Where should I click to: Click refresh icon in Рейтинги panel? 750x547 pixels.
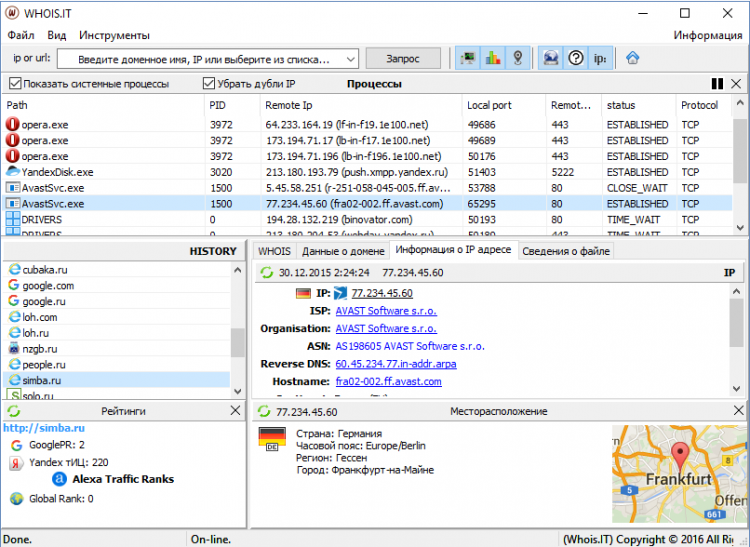click(x=14, y=411)
